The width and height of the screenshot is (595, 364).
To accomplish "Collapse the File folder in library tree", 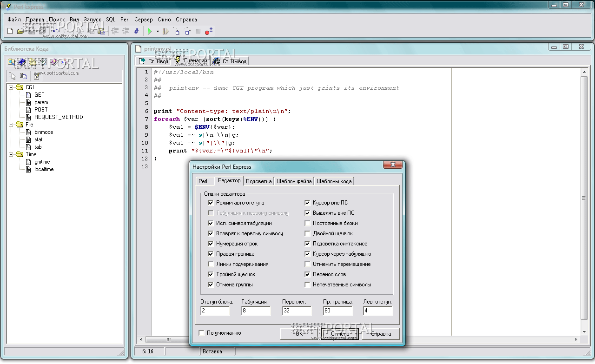I will (x=11, y=125).
